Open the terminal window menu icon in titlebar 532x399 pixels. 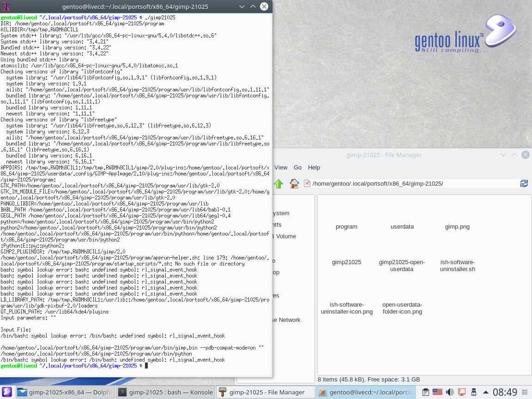(x=6, y=6)
